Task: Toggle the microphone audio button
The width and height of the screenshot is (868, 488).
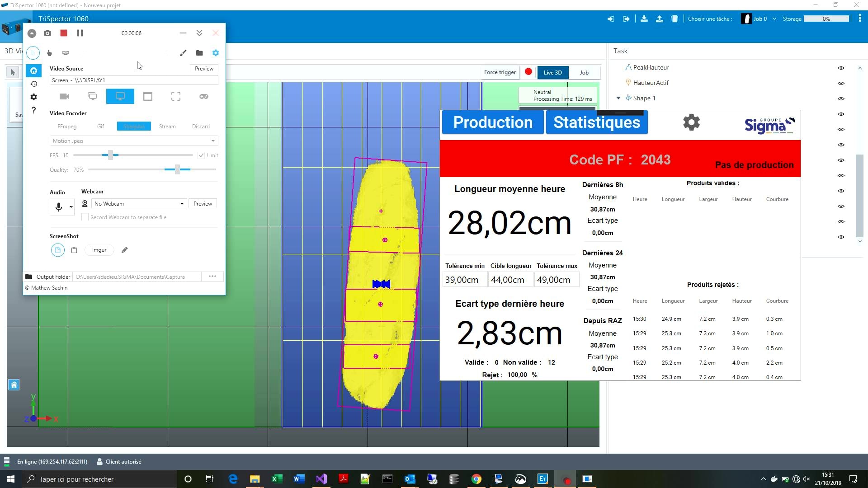Action: click(59, 207)
